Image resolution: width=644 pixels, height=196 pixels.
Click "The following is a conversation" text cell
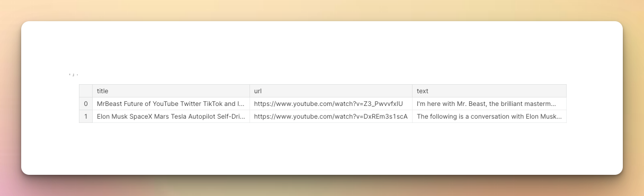click(489, 117)
